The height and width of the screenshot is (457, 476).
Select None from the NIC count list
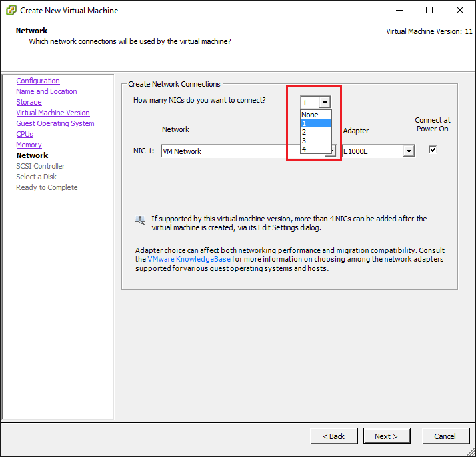tap(315, 115)
